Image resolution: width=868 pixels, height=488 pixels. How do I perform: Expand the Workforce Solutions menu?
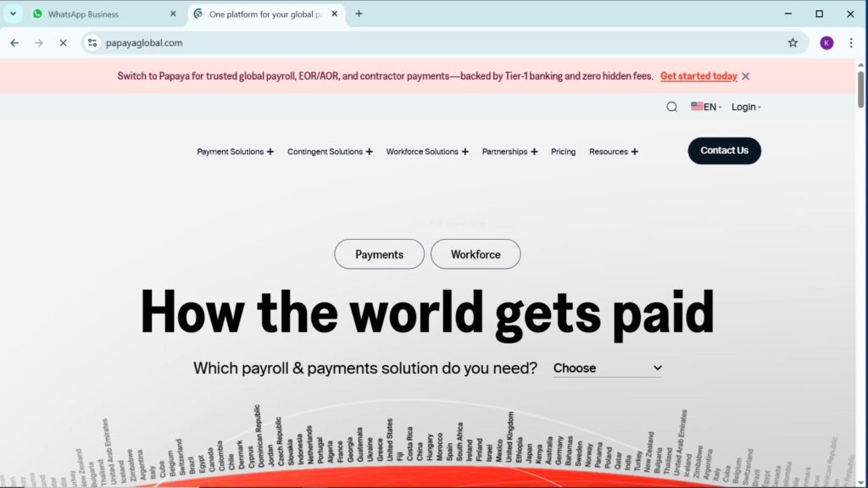(x=427, y=152)
